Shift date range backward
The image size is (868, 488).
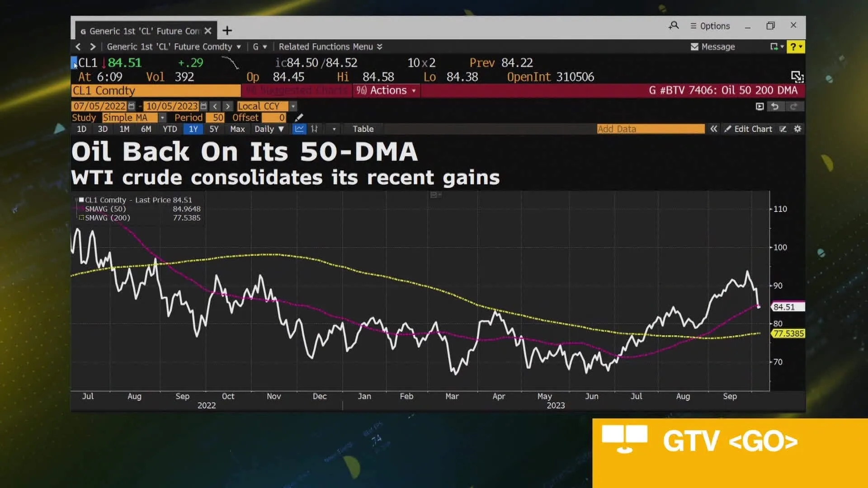215,106
